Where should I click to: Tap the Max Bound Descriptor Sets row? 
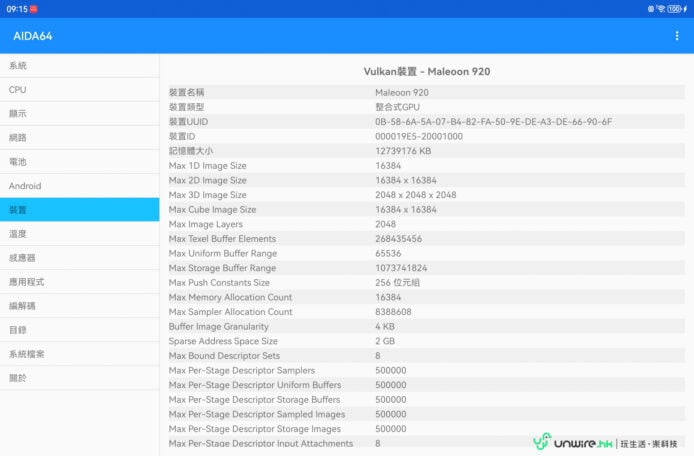click(427, 356)
